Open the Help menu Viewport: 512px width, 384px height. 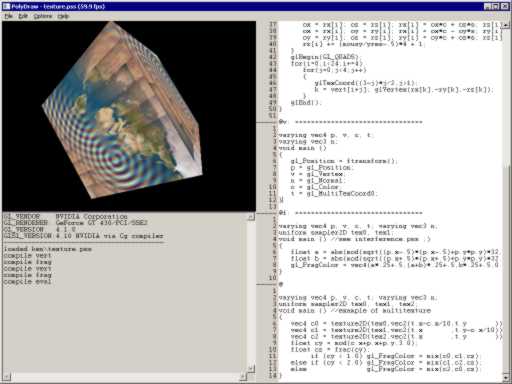pos(63,16)
